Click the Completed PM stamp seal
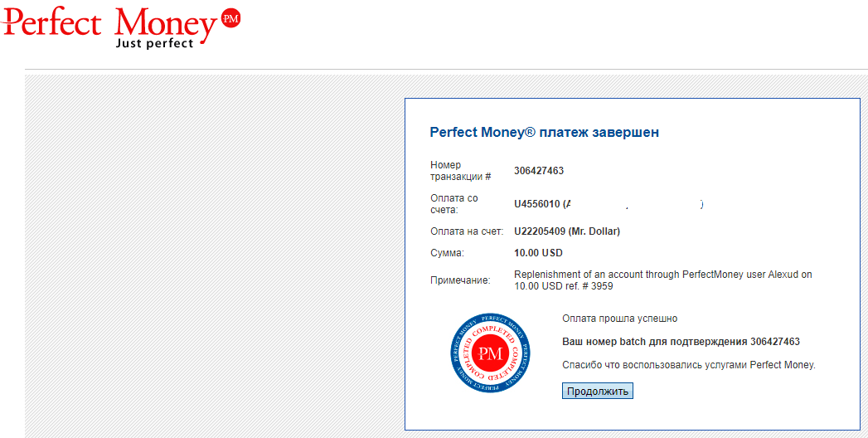The image size is (868, 438). (490, 353)
